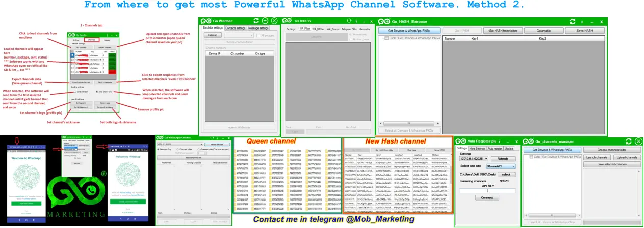The height and width of the screenshot is (228, 644).
Task: Open the Channels tab in Go Sender
Action: pyautogui.click(x=92, y=40)
